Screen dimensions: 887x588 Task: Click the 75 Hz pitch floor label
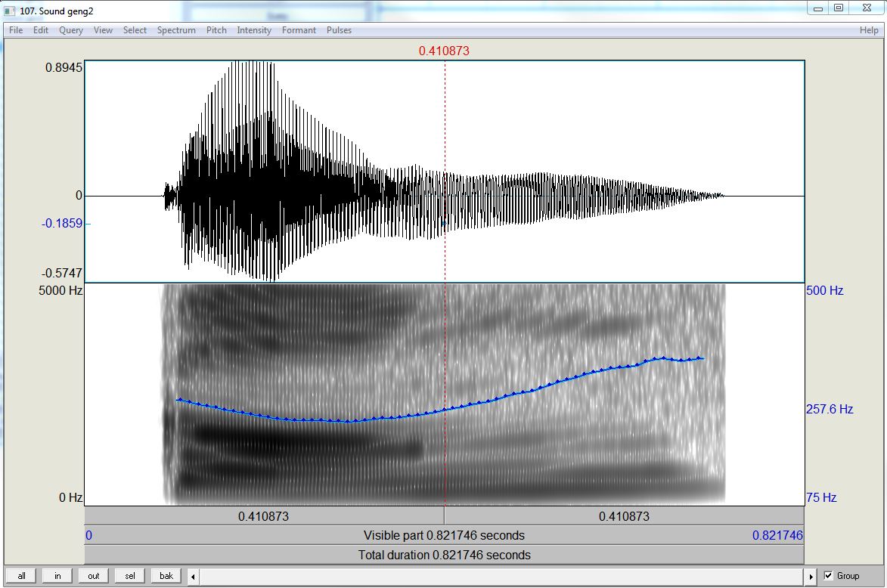tap(821, 498)
